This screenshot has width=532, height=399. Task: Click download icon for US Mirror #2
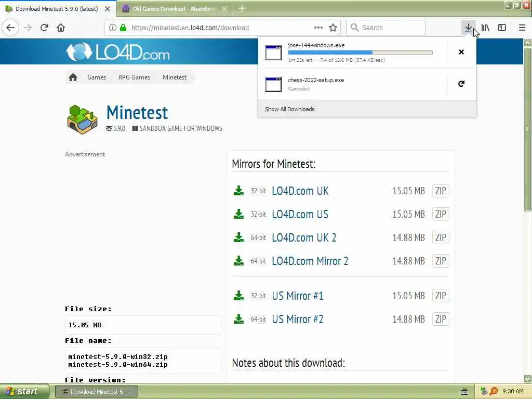tap(238, 319)
